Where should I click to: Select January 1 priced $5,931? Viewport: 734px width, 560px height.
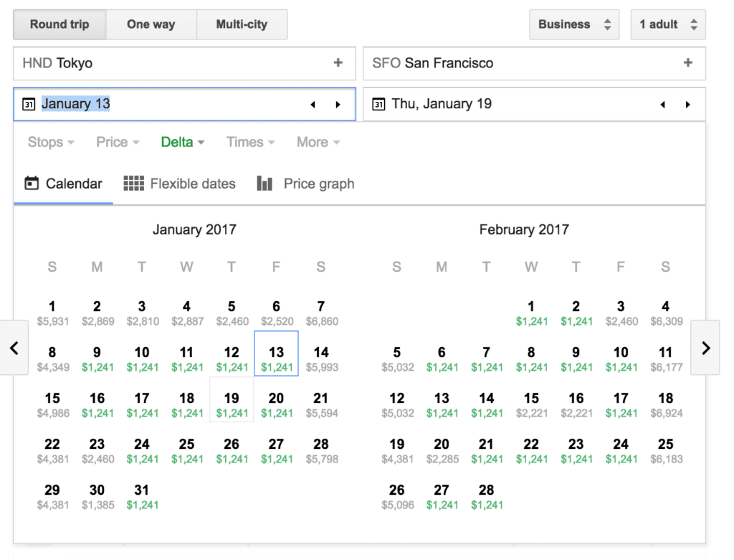(x=52, y=313)
